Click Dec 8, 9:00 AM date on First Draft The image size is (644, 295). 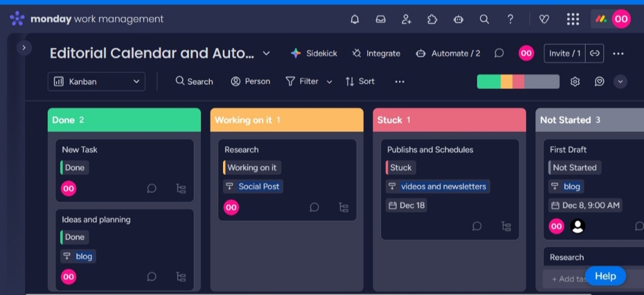point(586,205)
